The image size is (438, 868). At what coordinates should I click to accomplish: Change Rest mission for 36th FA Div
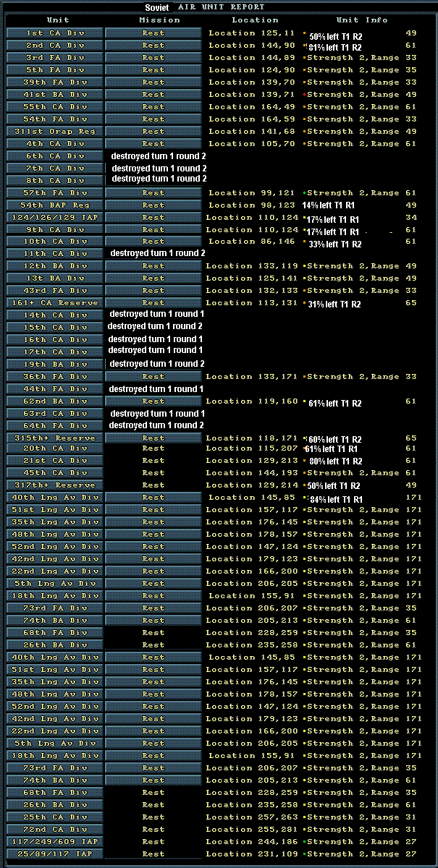coord(153,377)
